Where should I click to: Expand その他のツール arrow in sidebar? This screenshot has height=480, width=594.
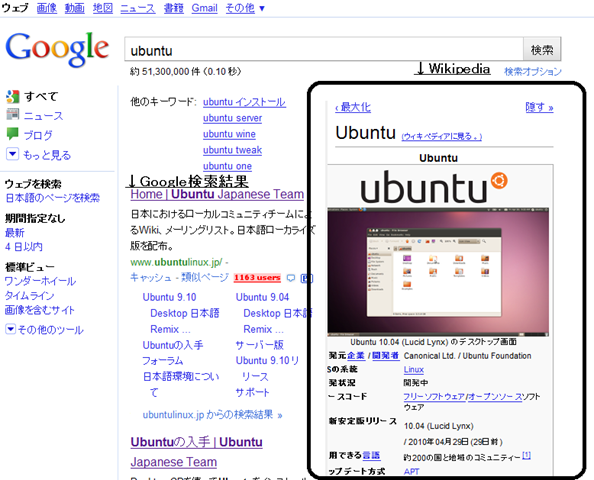pos(10,329)
